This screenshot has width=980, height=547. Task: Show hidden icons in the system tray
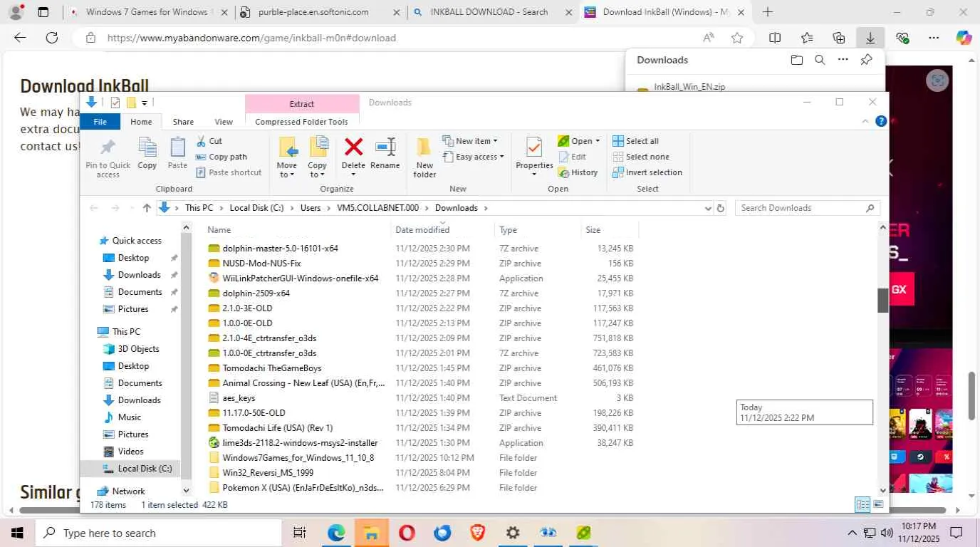point(852,533)
